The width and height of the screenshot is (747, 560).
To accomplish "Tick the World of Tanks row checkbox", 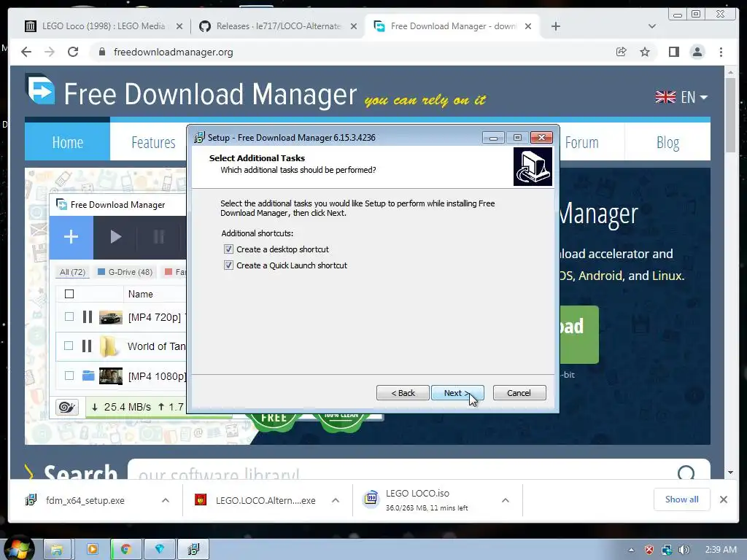I will point(69,346).
